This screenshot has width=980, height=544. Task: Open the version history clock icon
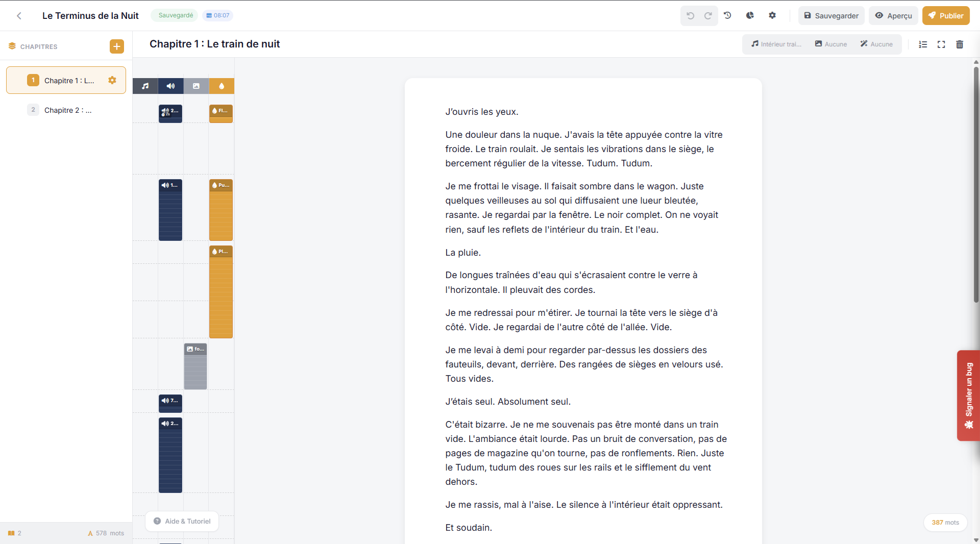727,15
